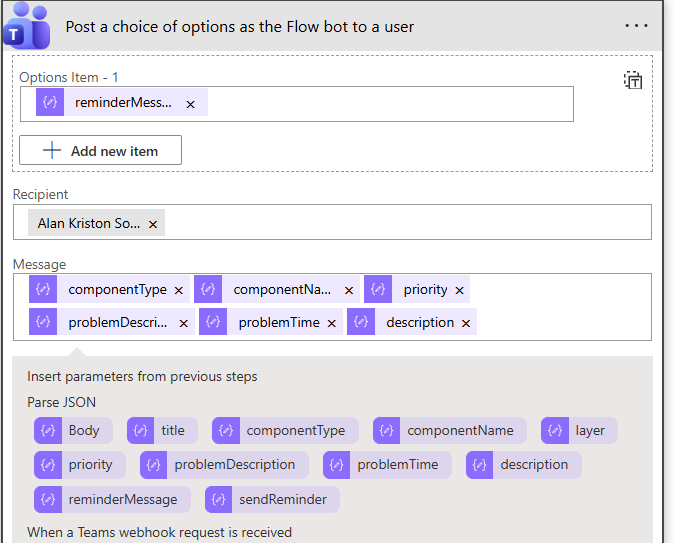
Task: Insert the Body dynamic content token
Action: [x=73, y=431]
